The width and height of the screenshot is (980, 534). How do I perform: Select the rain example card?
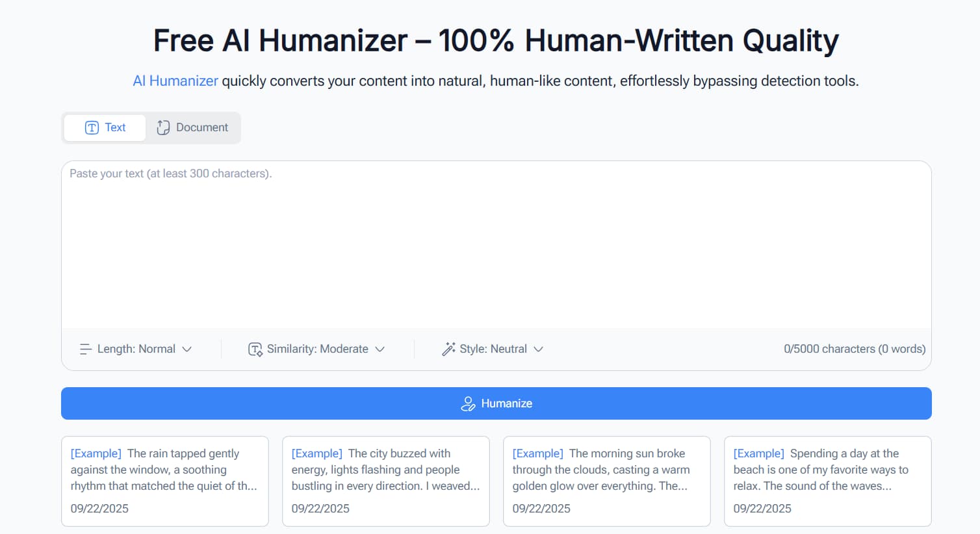164,481
